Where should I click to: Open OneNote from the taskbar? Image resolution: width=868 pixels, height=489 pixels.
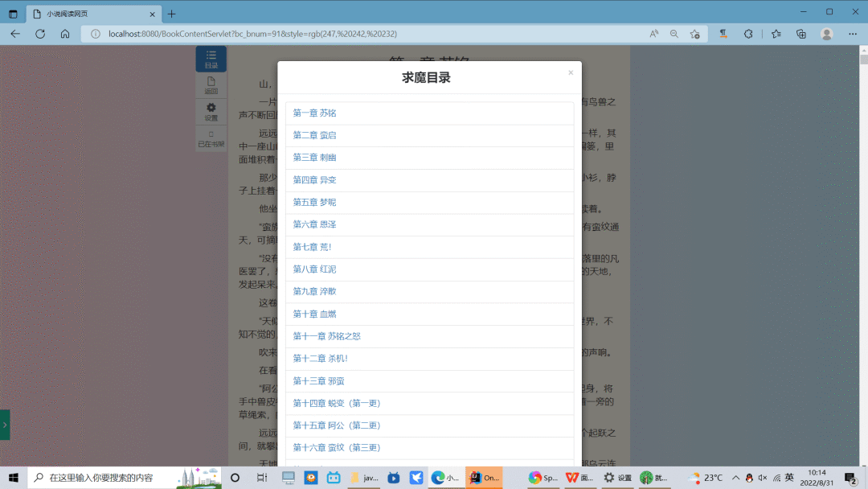point(485,477)
